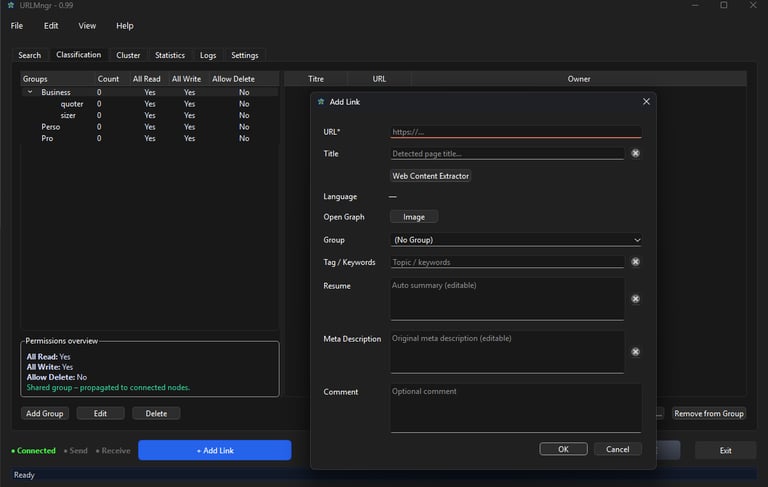Select the quoter subgroup row
The image size is (768, 487).
pos(72,104)
